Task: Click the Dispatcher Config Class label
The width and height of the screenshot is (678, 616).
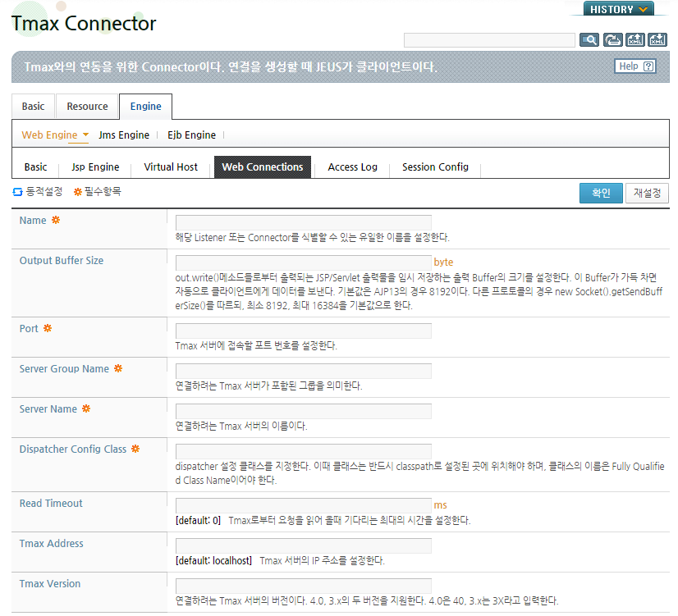Action: pyautogui.click(x=72, y=449)
